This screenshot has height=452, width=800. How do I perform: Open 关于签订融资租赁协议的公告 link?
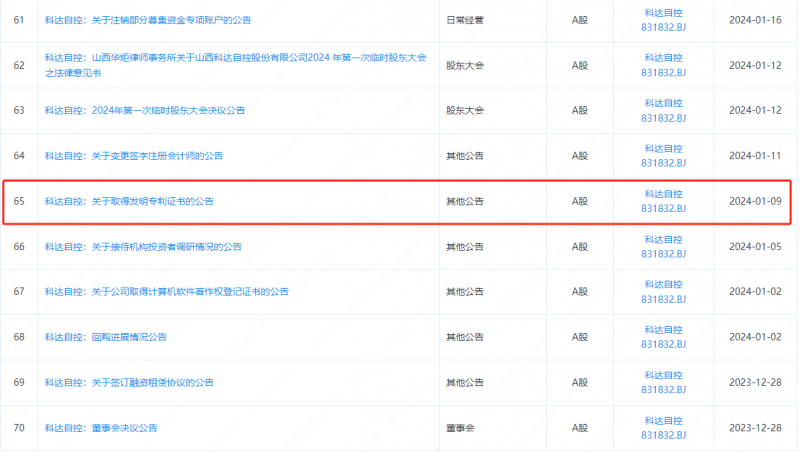129,382
